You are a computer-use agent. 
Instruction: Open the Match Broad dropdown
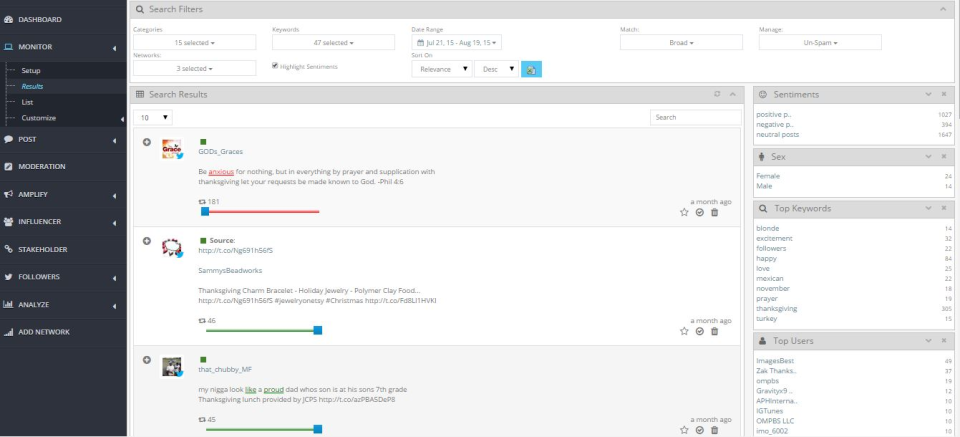[681, 43]
